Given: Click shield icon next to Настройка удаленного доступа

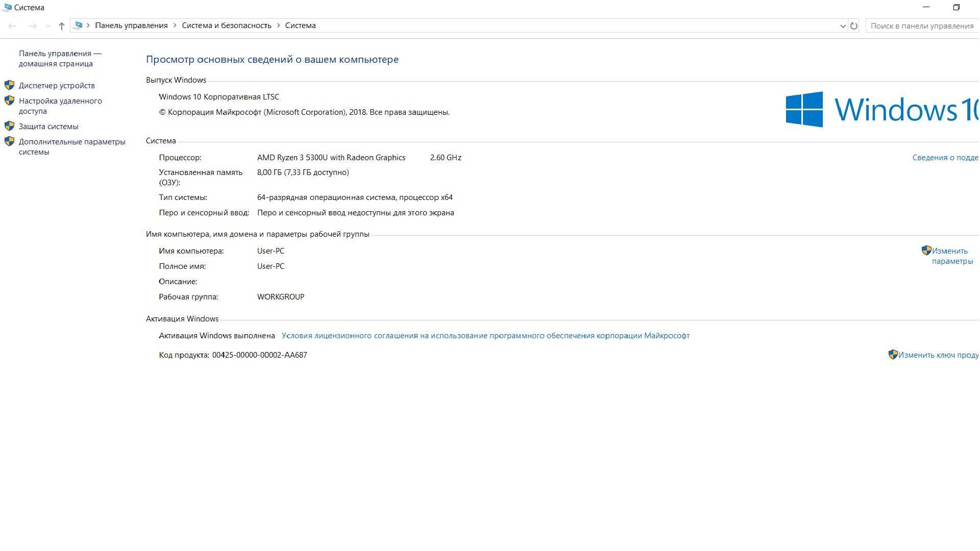Looking at the screenshot, I should [x=9, y=101].
